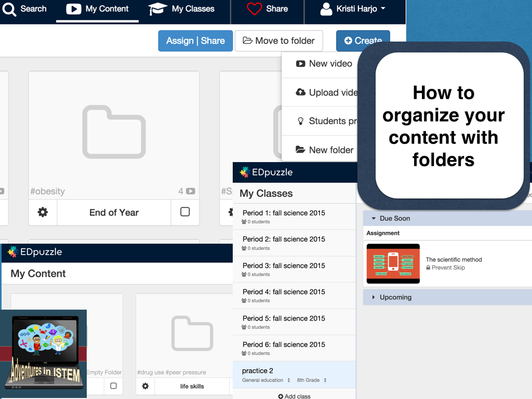Tick the Empty Folder checkbox
Image resolution: width=532 pixels, height=399 pixels.
tap(114, 386)
